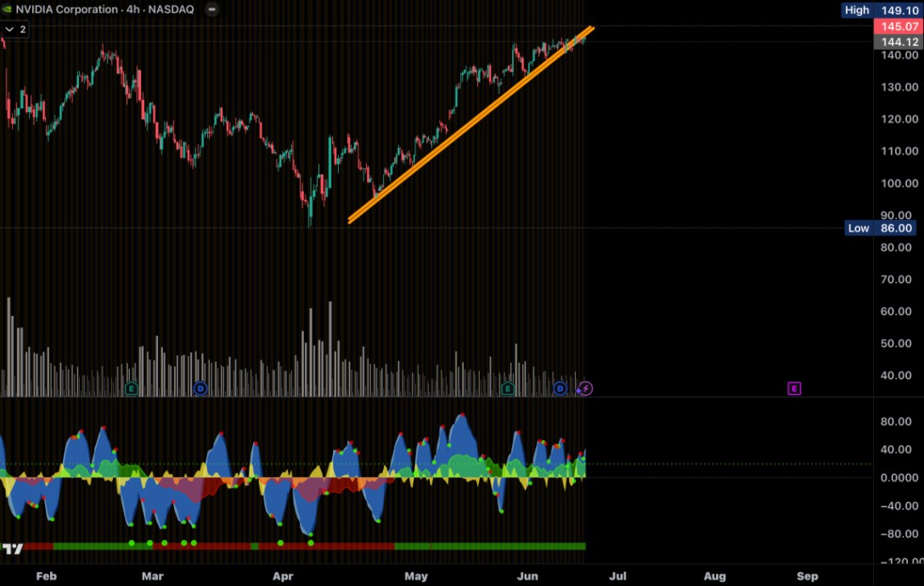Click the Sep label on time axis
Screen dimensions: 924x586
point(808,577)
